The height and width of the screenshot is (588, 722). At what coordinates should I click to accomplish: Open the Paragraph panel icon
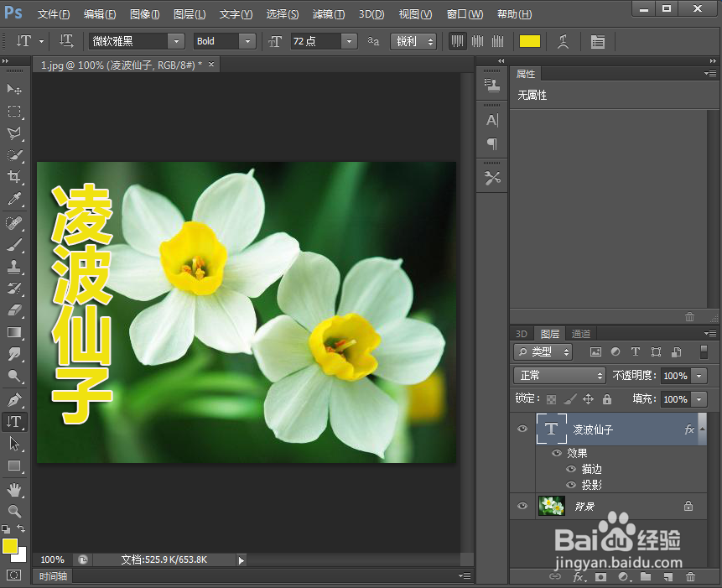492,144
